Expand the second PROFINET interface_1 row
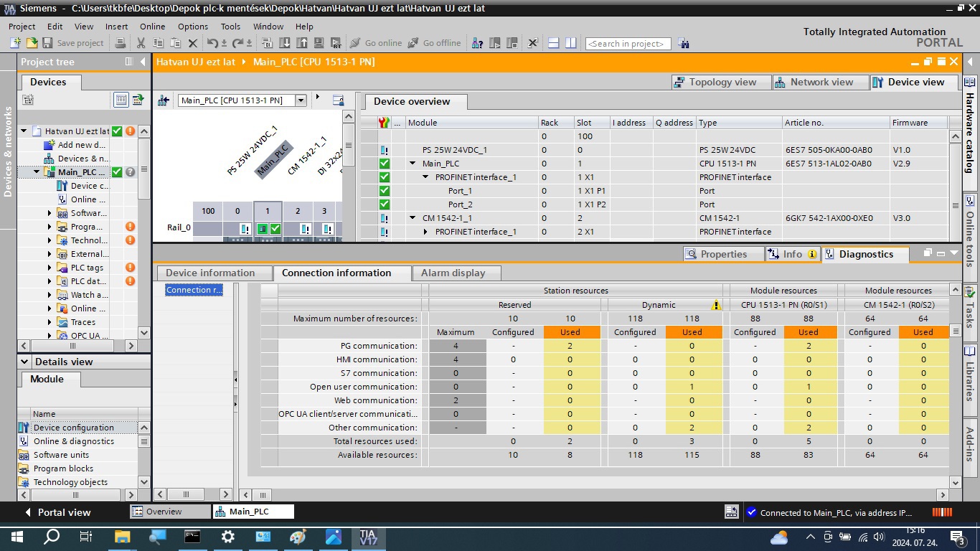 425,232
